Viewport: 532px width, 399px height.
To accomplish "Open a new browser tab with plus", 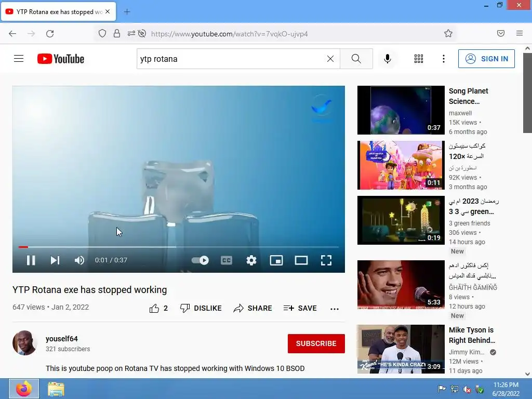I will [x=127, y=12].
